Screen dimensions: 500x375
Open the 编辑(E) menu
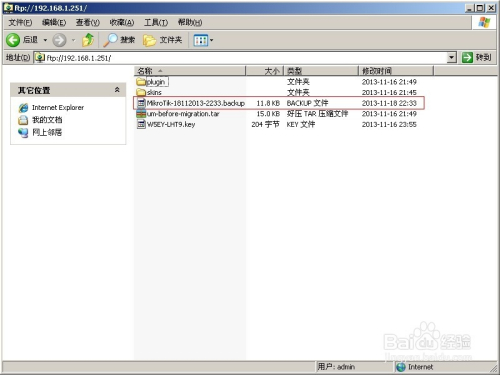tap(54, 22)
